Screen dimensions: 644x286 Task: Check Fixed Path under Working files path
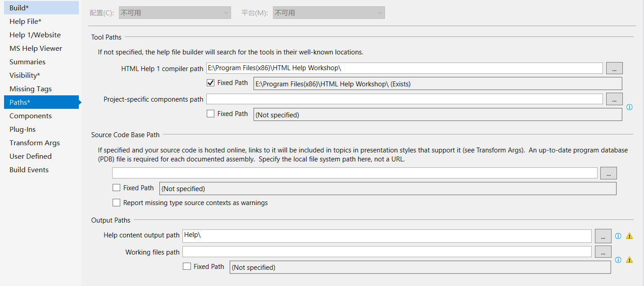point(187,267)
